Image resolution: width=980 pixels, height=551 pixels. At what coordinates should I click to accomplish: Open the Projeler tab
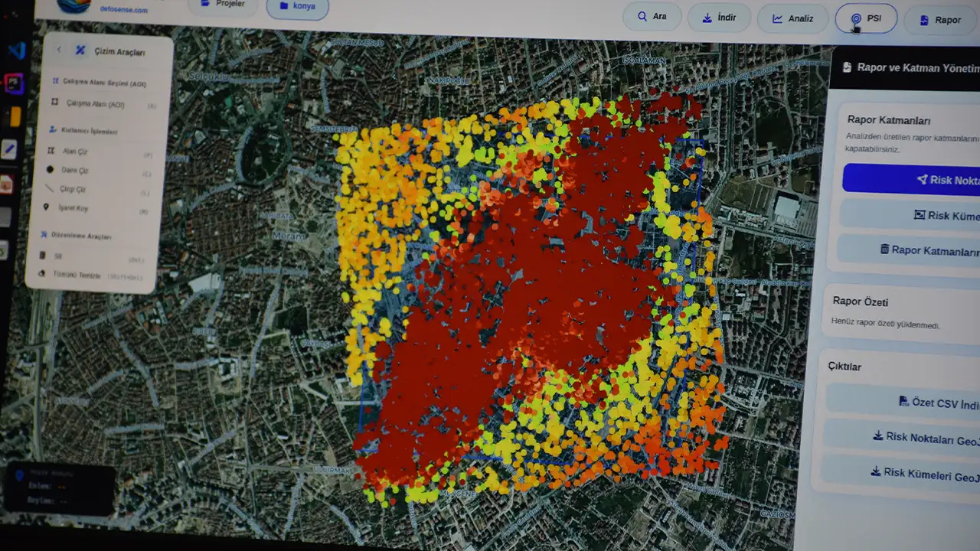223,4
